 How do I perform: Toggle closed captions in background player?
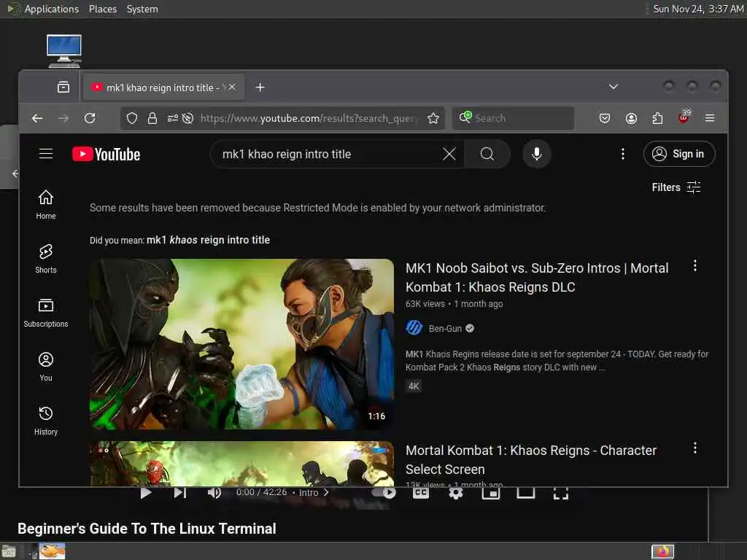pyautogui.click(x=421, y=493)
